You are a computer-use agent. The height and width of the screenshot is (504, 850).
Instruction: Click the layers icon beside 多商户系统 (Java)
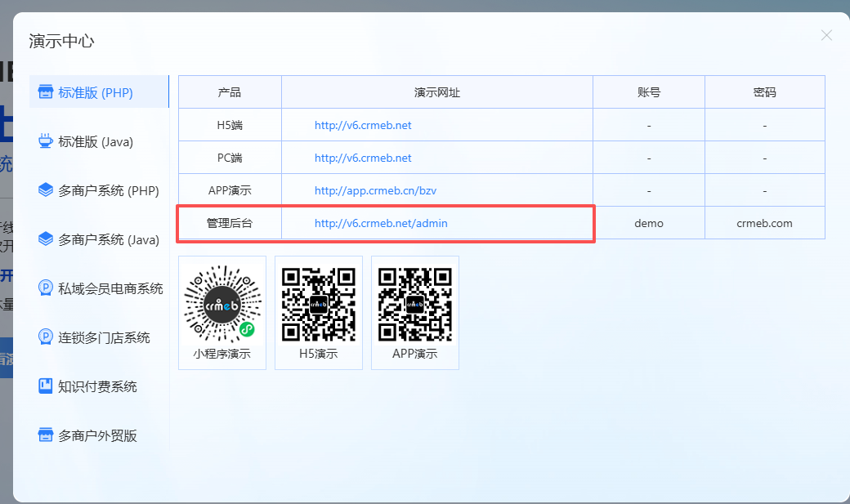(46, 239)
